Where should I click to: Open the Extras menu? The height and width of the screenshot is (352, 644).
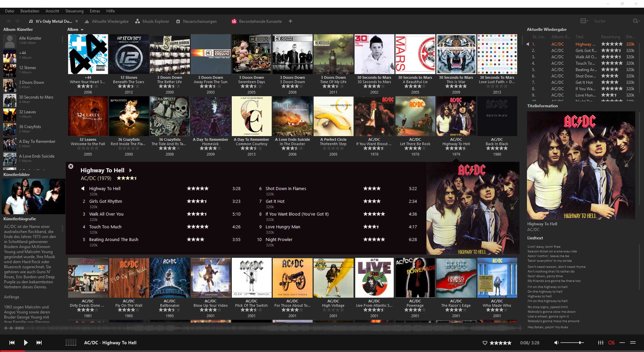[95, 11]
